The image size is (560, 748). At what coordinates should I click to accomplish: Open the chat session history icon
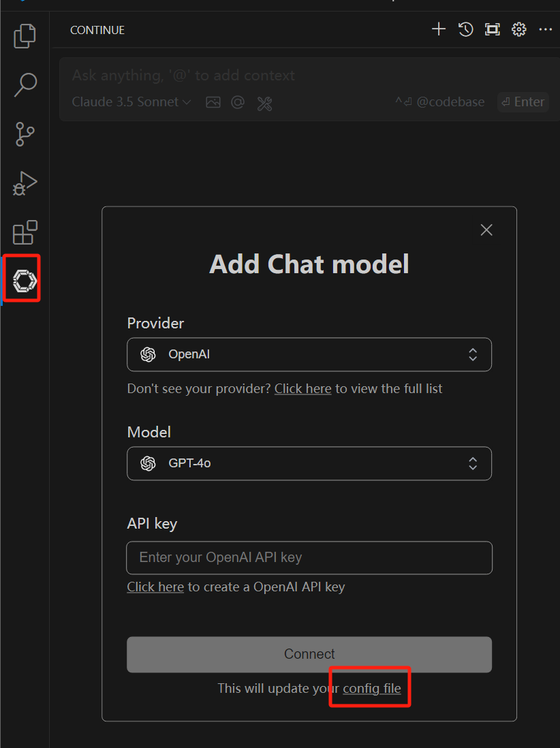point(465,29)
